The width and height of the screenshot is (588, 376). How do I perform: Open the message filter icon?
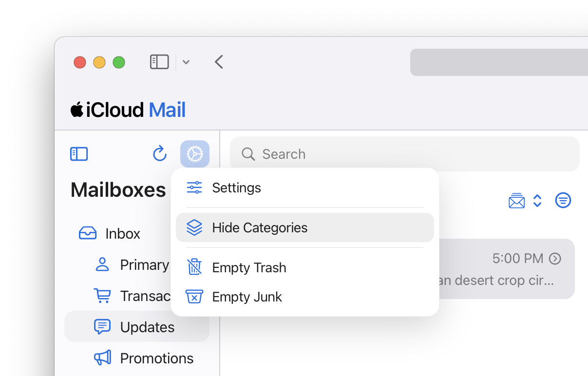pyautogui.click(x=563, y=200)
